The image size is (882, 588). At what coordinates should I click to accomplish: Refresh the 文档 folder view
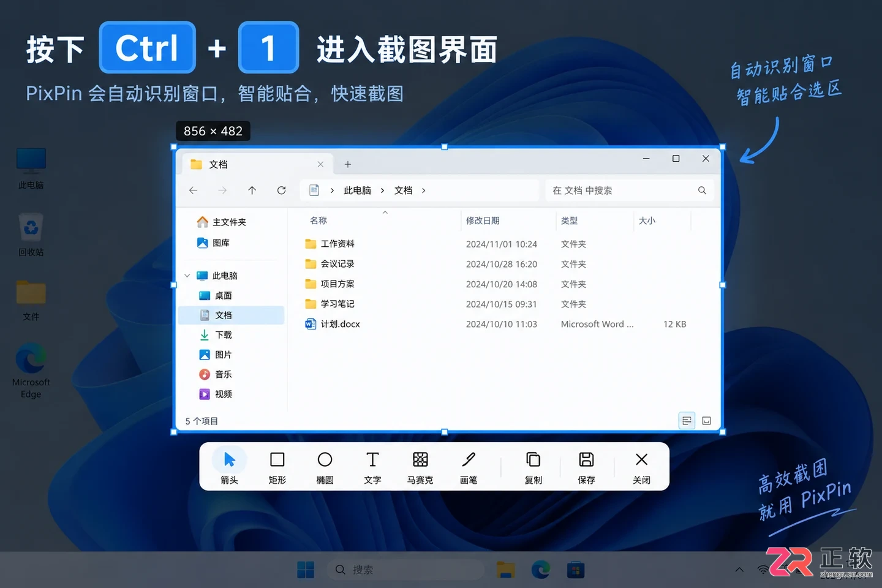[x=281, y=190]
